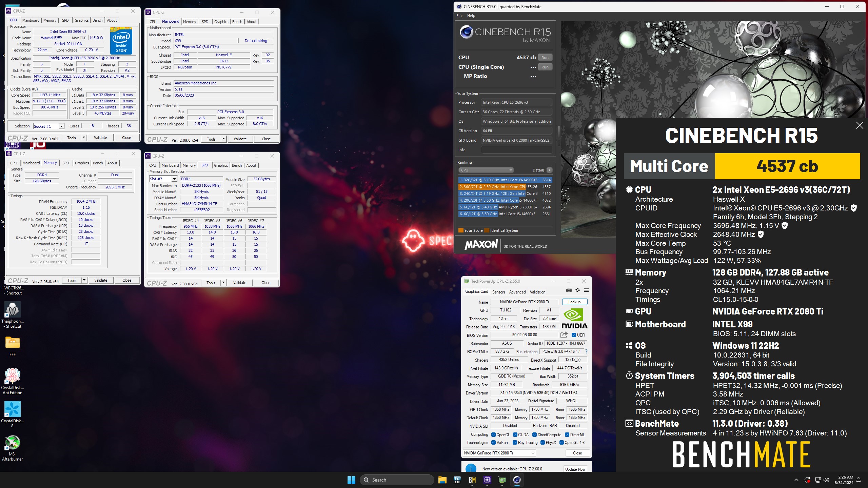Open the FFF folder on the desktop
868x488 pixels.
point(13,346)
